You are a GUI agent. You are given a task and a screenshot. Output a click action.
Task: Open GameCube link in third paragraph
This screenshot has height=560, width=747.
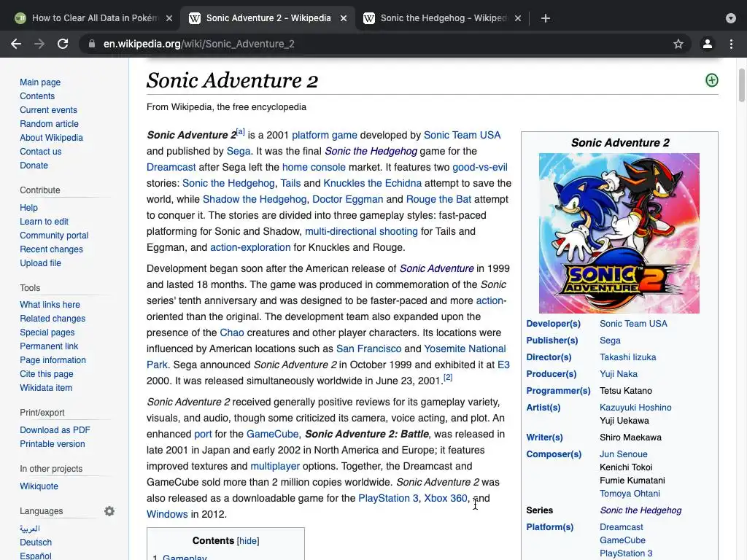(272, 434)
